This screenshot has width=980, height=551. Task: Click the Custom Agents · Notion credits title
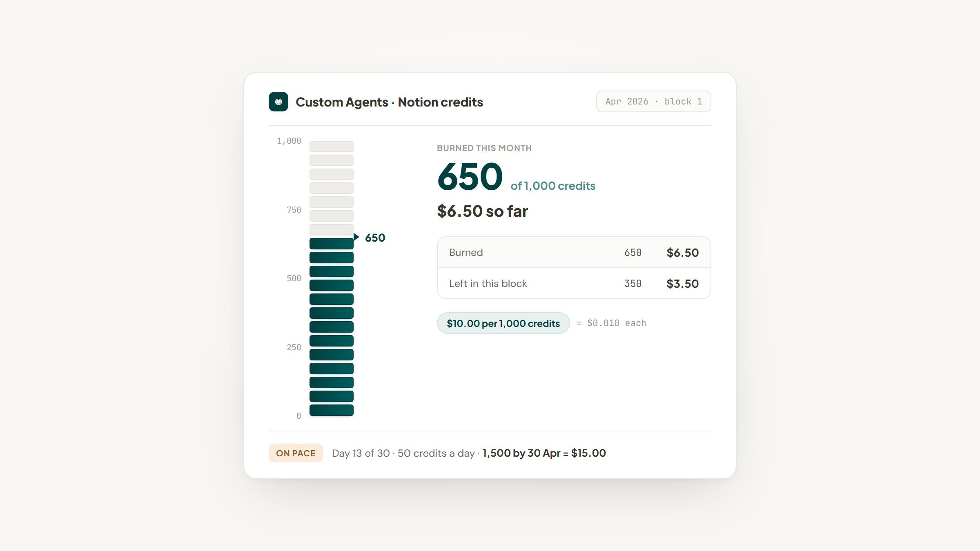pos(389,102)
